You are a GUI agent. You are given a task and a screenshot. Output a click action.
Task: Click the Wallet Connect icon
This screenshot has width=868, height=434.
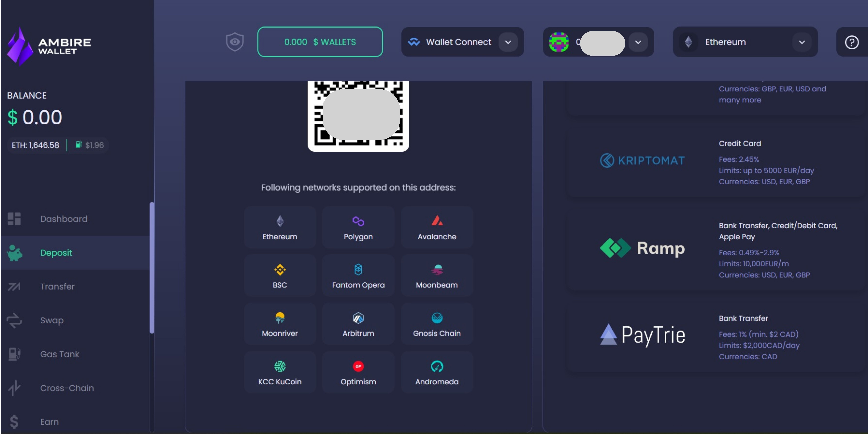point(414,42)
